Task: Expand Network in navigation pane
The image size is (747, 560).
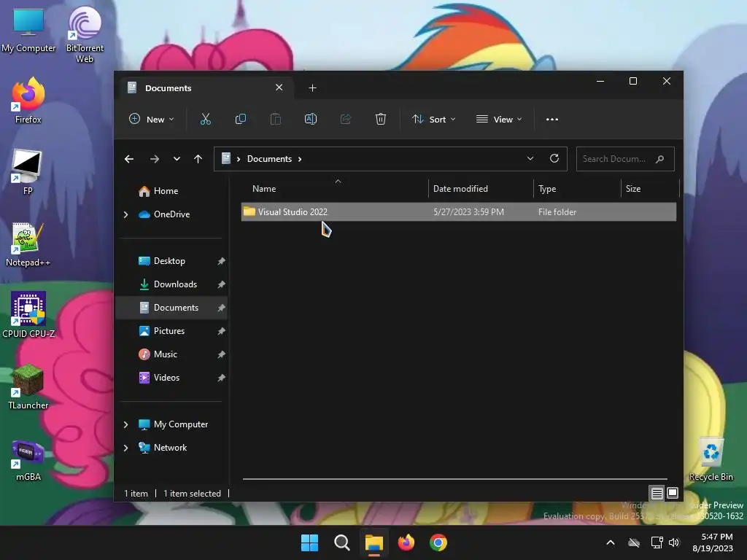Action: coord(125,448)
